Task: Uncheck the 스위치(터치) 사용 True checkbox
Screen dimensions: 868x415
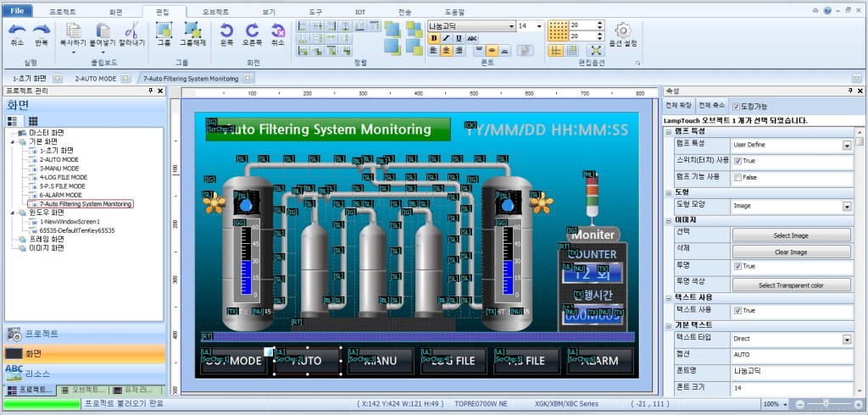Action: pos(737,161)
